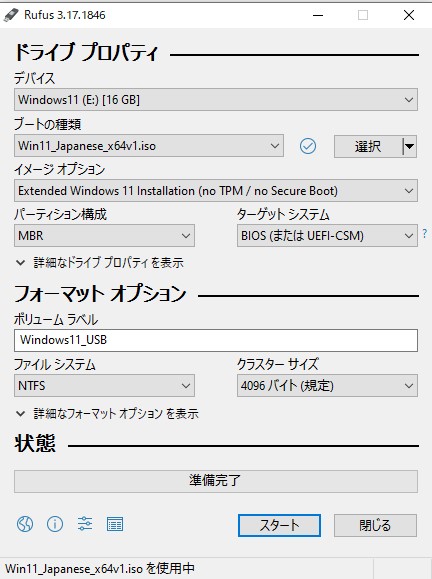Open the boot selection Win11_Japanese_x64v1.iso dropdown

(x=149, y=146)
